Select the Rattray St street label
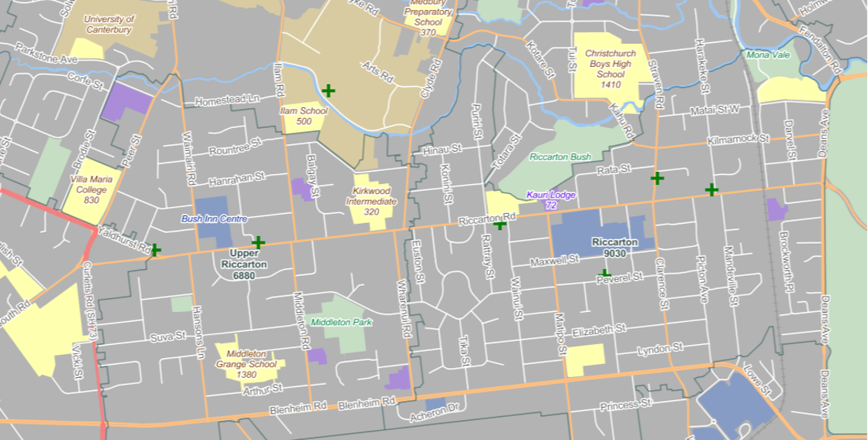This screenshot has width=868, height=440. pos(488,256)
